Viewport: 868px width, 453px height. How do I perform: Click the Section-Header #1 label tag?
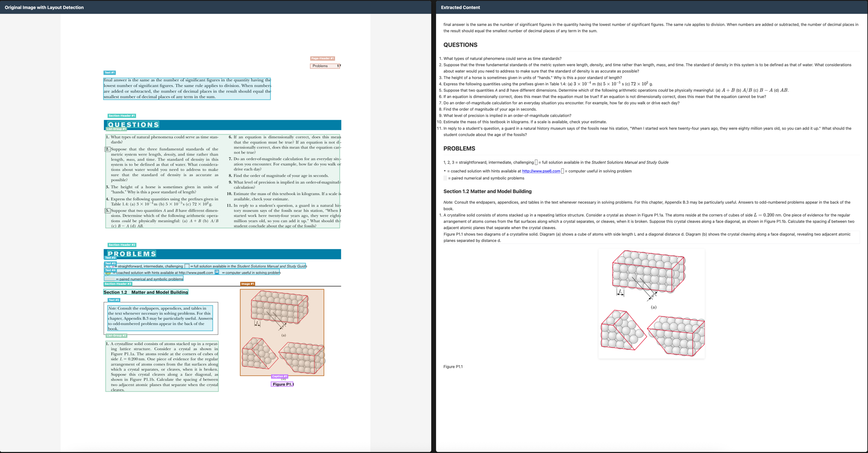click(x=122, y=116)
